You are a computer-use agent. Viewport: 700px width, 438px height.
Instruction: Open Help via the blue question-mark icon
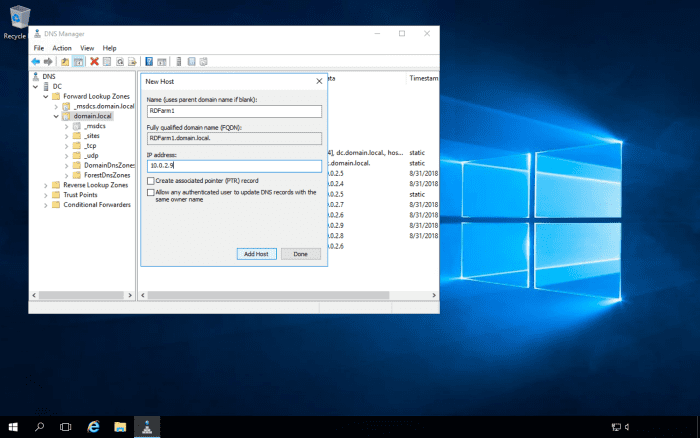click(149, 62)
